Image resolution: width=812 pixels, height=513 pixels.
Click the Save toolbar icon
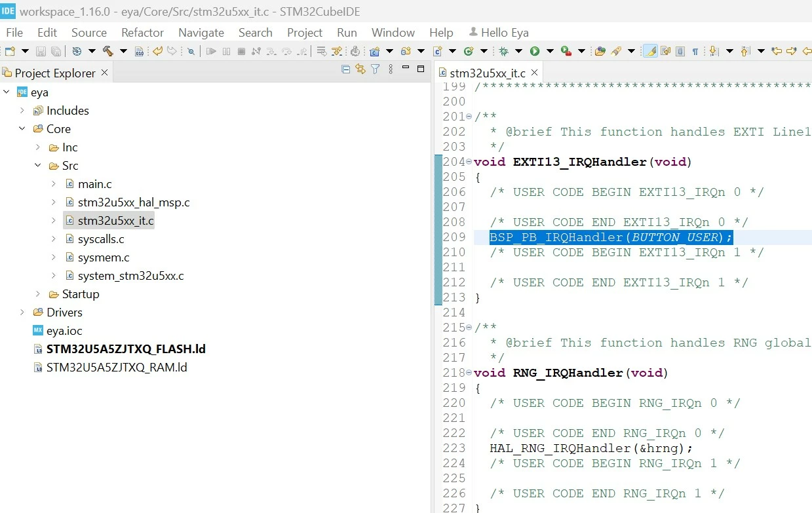(x=41, y=51)
